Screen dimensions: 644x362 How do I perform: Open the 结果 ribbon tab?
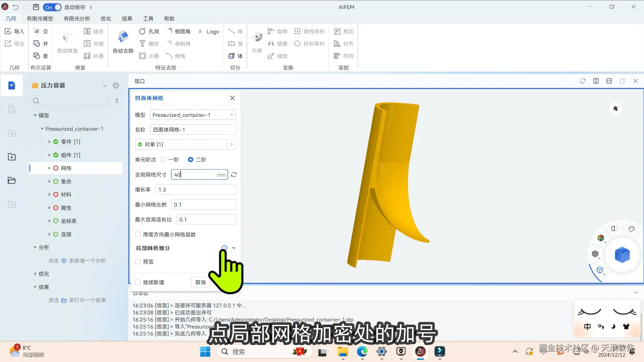(127, 19)
